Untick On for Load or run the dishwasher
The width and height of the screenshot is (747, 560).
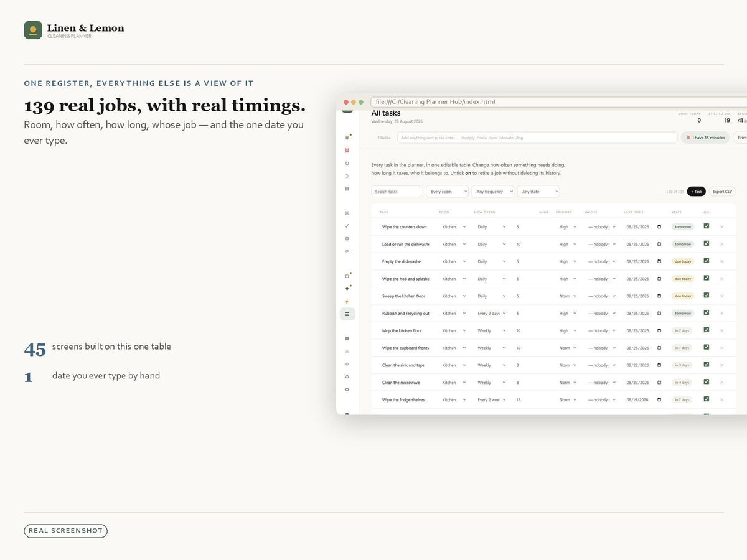click(706, 243)
